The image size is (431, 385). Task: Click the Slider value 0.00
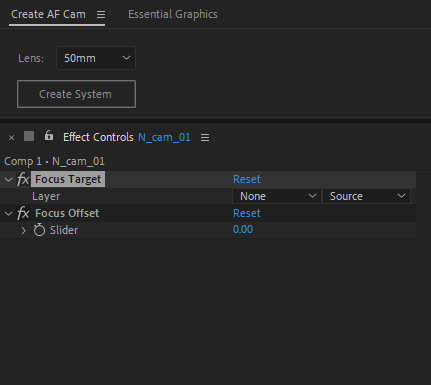243,229
